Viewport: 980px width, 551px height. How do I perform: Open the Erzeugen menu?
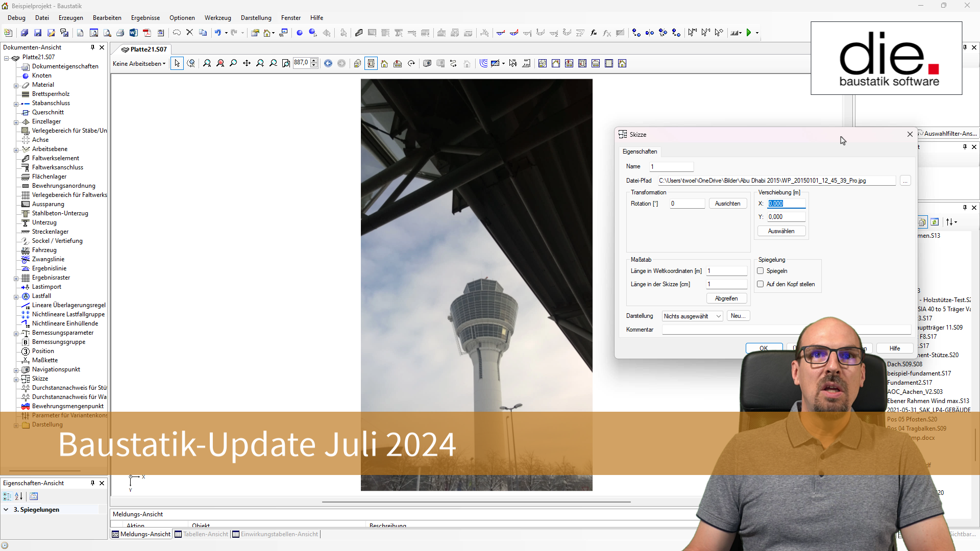pos(70,17)
